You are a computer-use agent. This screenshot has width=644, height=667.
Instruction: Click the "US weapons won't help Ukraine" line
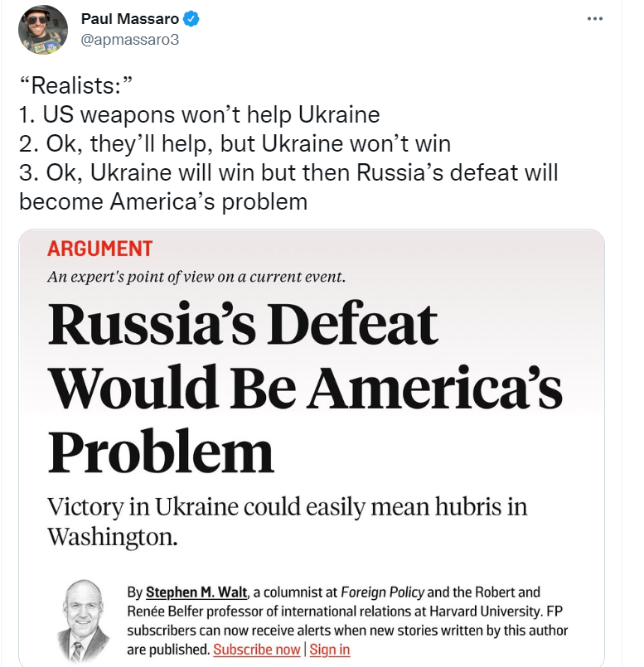[199, 115]
